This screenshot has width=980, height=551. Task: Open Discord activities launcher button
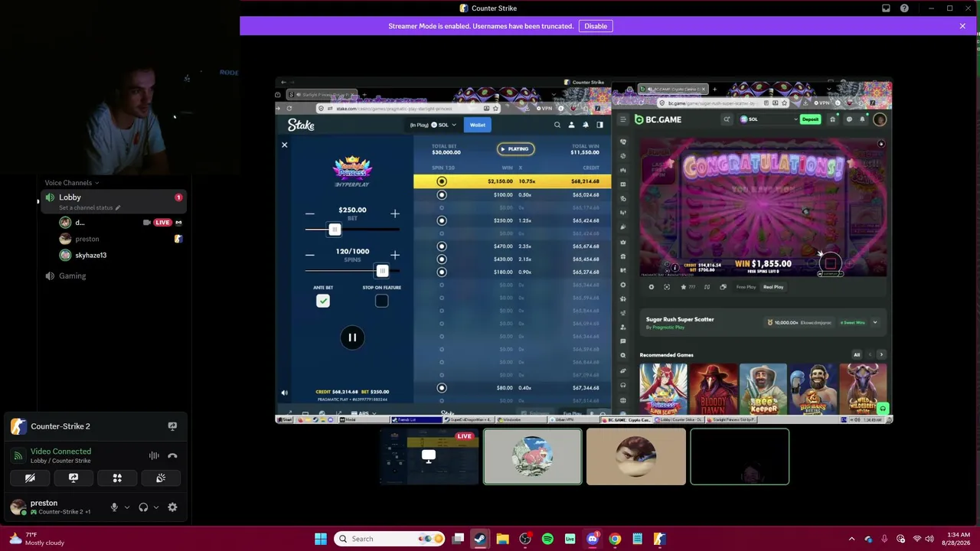pyautogui.click(x=117, y=478)
